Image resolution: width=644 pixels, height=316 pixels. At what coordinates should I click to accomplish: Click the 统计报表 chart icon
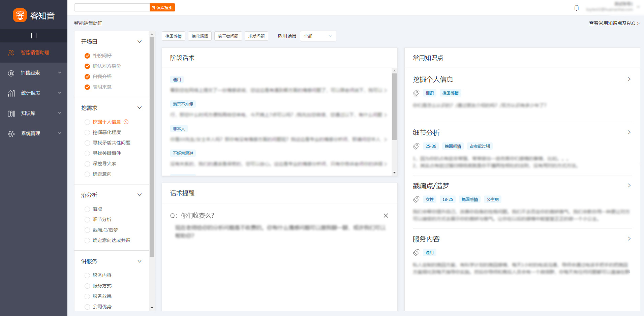(11, 93)
